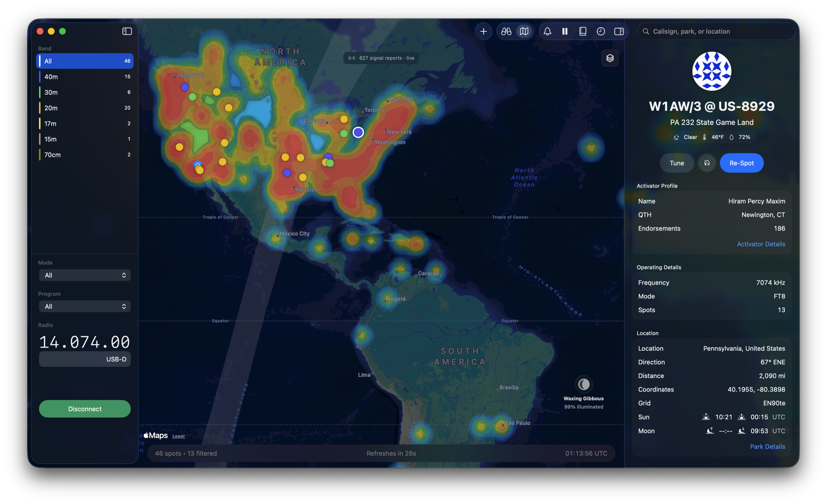
Task: Click the crossed-out hide spot icon button
Action: (x=707, y=163)
